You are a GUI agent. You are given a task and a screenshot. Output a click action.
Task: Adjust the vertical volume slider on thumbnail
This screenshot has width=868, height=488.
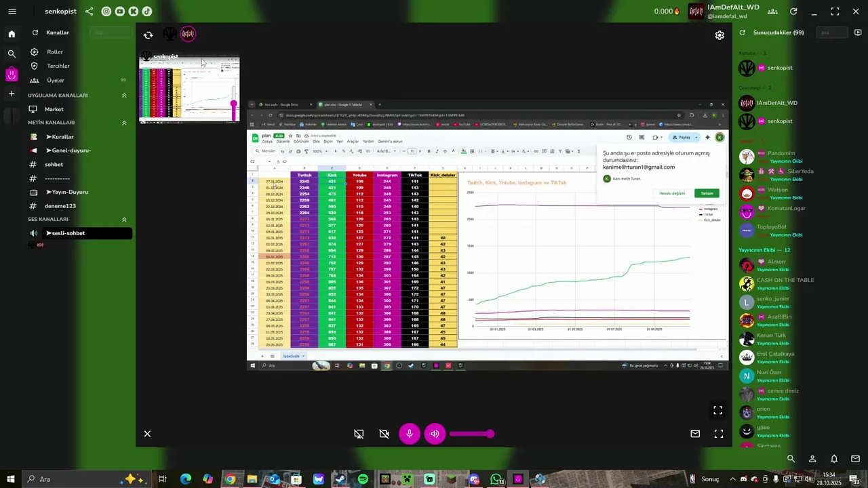[234, 103]
